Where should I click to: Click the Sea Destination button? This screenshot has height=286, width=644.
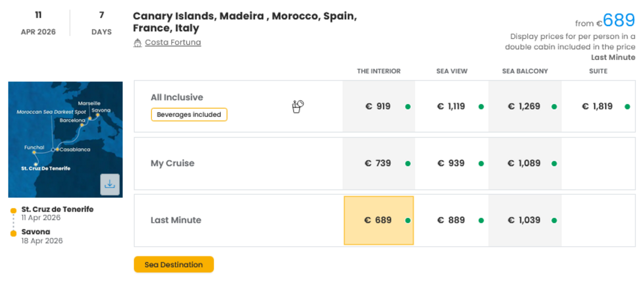click(174, 265)
